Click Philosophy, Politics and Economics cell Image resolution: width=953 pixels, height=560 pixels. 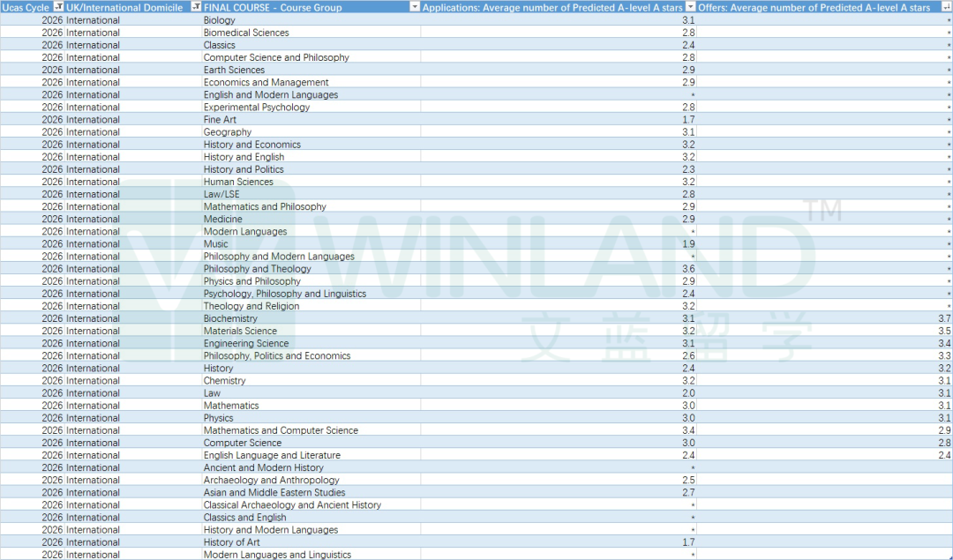pos(311,356)
